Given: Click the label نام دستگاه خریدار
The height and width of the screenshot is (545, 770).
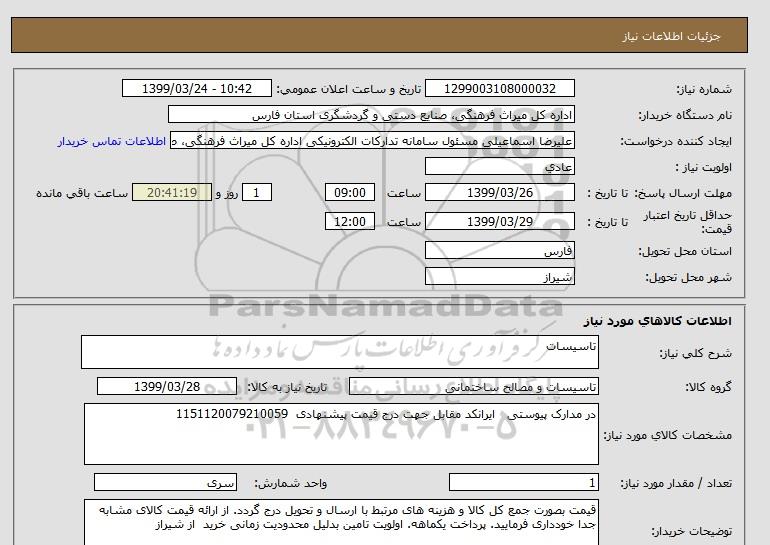Looking at the screenshot, I should coord(685,115).
